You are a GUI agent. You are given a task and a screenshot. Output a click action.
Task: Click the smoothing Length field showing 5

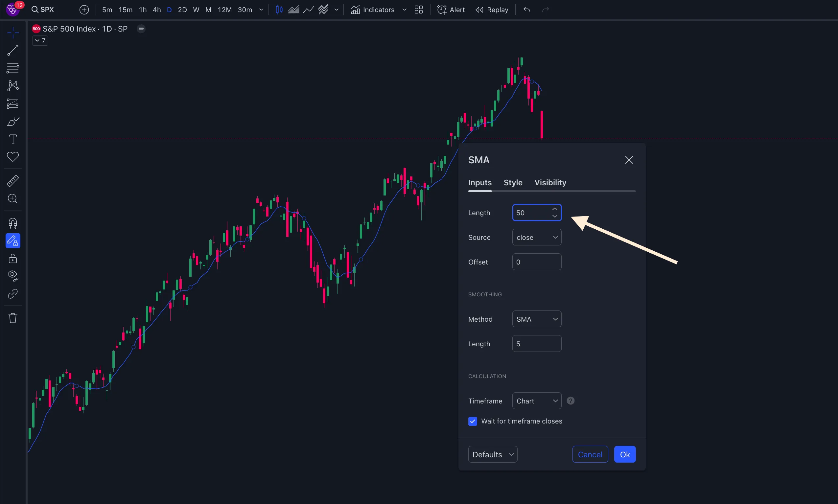(x=537, y=344)
